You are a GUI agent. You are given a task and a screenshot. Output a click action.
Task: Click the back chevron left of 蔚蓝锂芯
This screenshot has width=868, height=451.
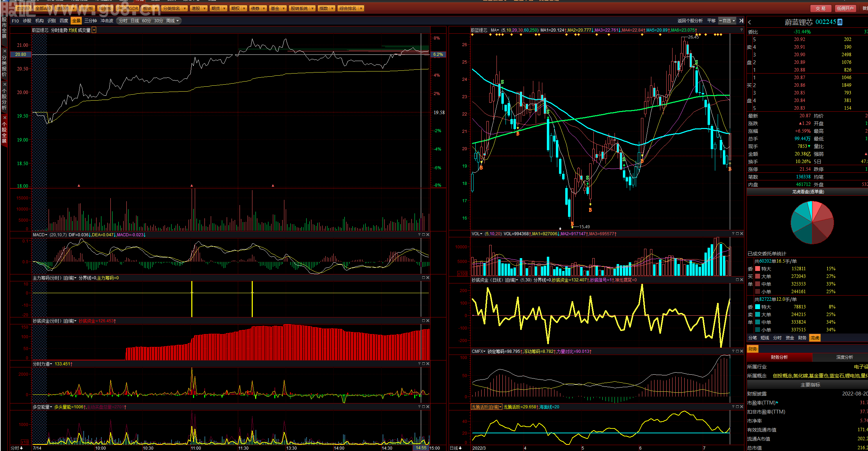[750, 22]
